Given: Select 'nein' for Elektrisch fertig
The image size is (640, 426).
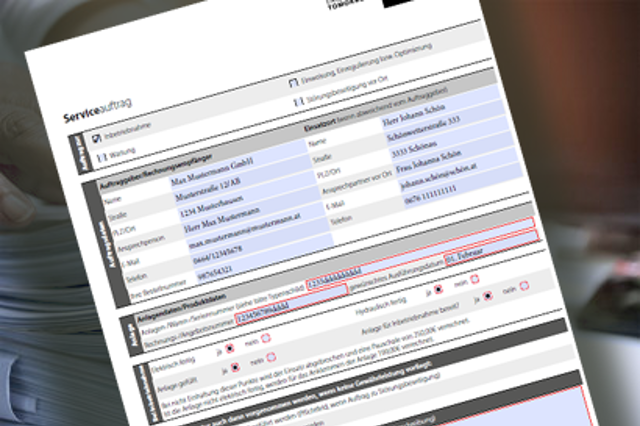Looking at the screenshot, I should click(x=266, y=339).
